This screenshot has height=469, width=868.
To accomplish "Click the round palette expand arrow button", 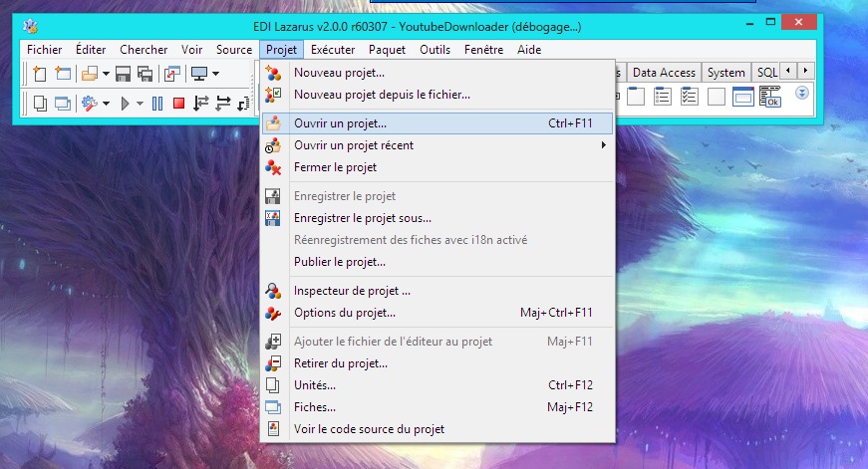I will click(802, 93).
